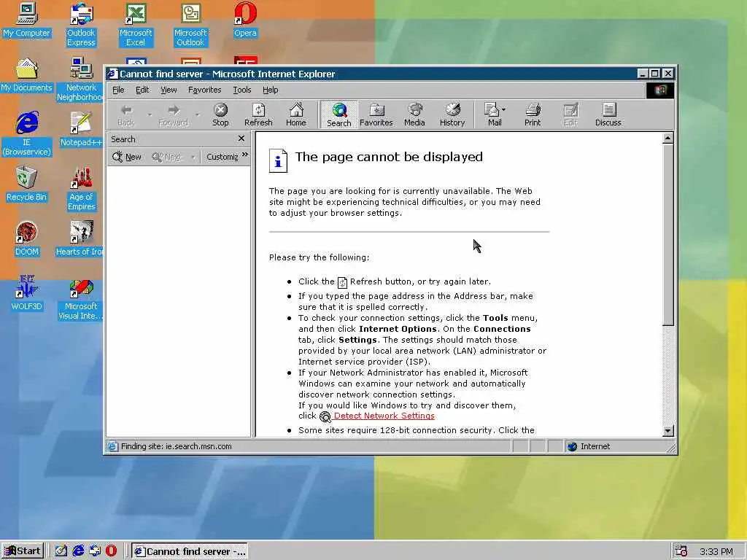Open the Back history dropdown arrow
This screenshot has height=560, width=747.
click(150, 114)
